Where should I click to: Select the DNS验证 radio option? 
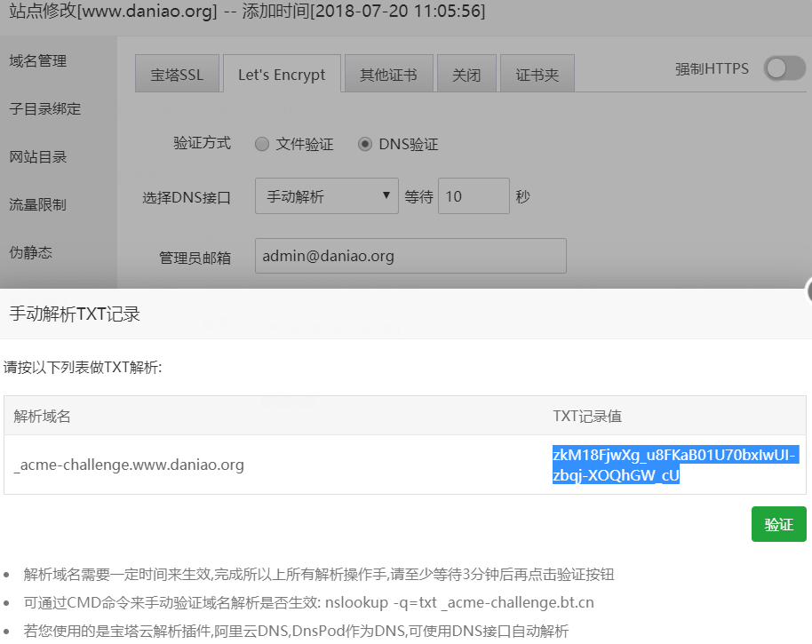coord(365,144)
